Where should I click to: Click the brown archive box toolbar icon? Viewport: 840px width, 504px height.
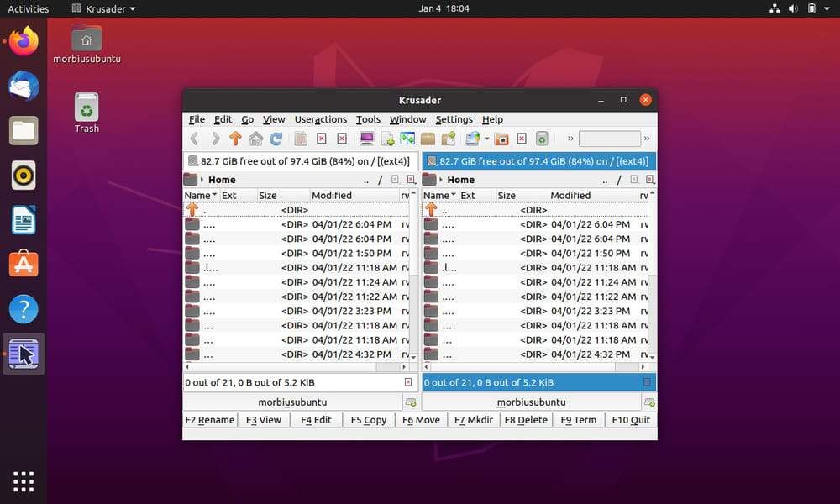pos(428,139)
